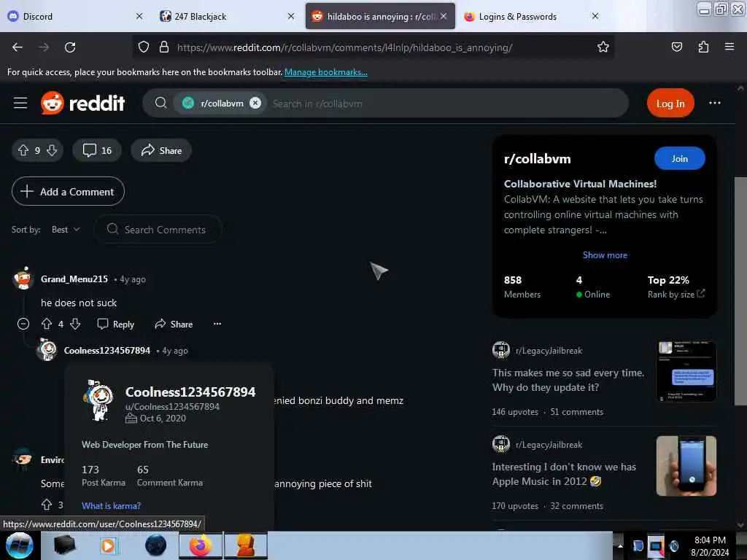Image resolution: width=747 pixels, height=560 pixels.
Task: Open Grand_Menu215's profile link
Action: (74, 279)
